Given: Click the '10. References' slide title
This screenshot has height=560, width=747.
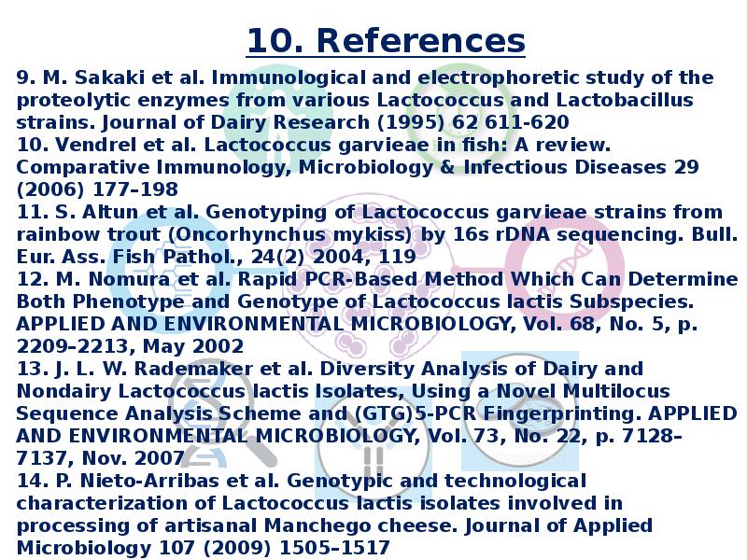Looking at the screenshot, I should click(x=385, y=41).
